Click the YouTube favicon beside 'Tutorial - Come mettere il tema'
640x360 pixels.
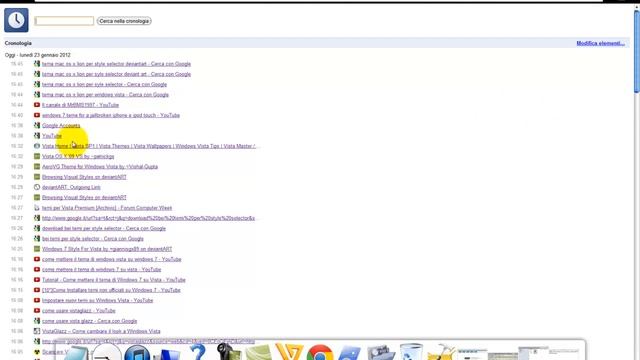37,280
